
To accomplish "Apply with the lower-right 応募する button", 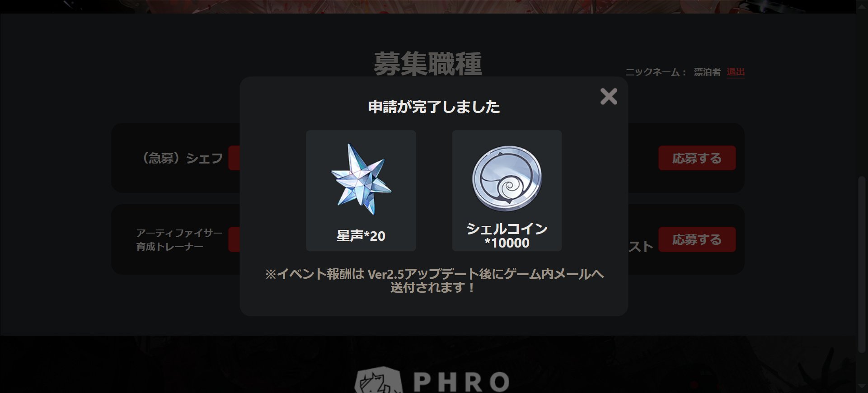I will (x=697, y=239).
